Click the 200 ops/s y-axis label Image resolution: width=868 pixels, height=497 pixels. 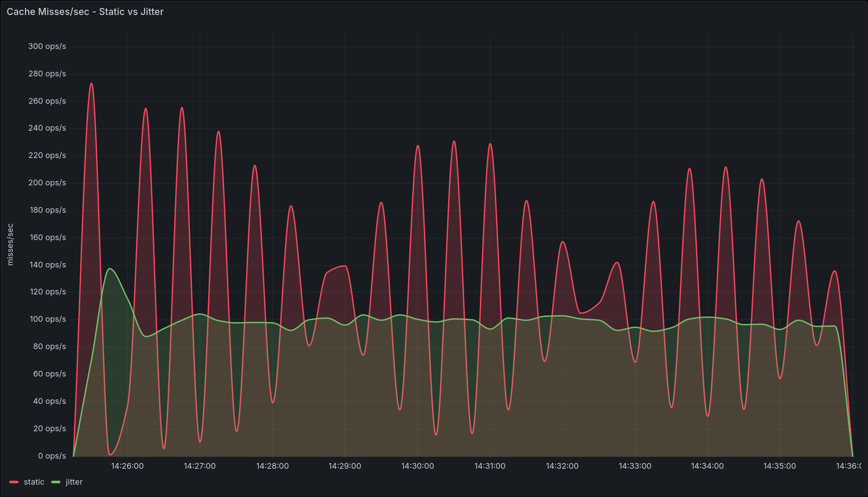[47, 183]
